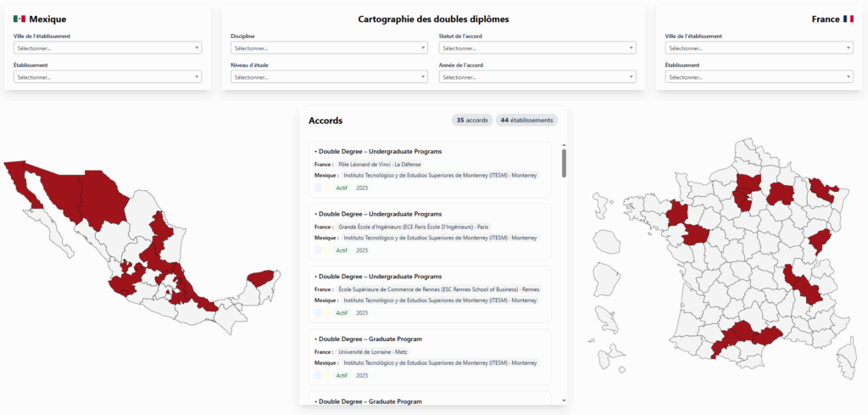Click the red Brittany department near Rennes
This screenshot has height=415, width=868.
(676, 216)
